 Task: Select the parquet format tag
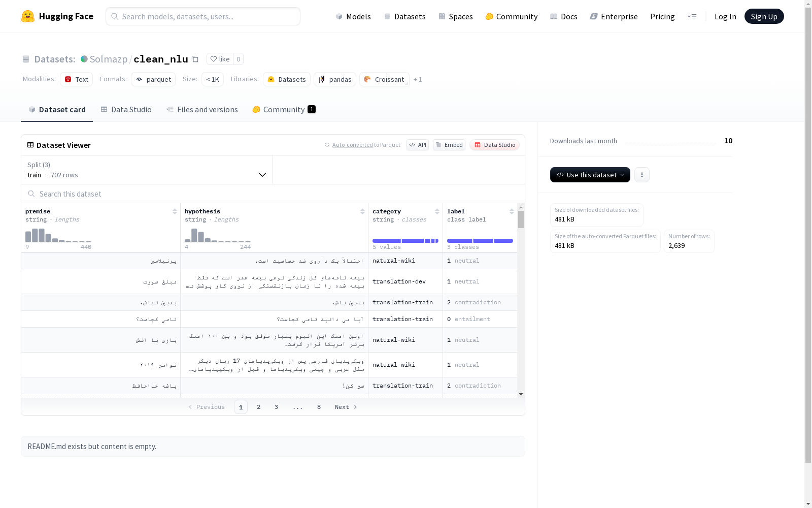153,79
